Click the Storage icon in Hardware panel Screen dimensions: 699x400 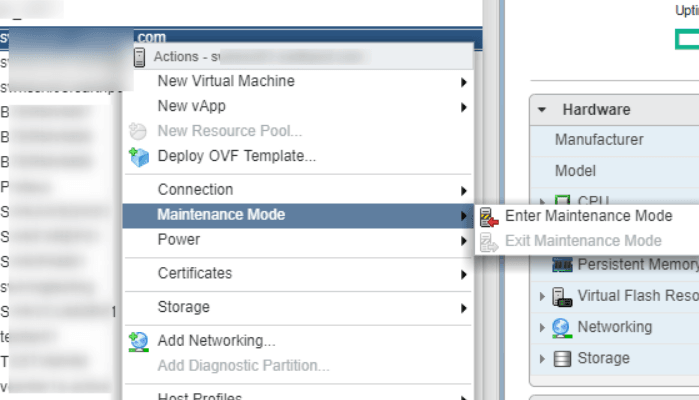pyautogui.click(x=561, y=358)
